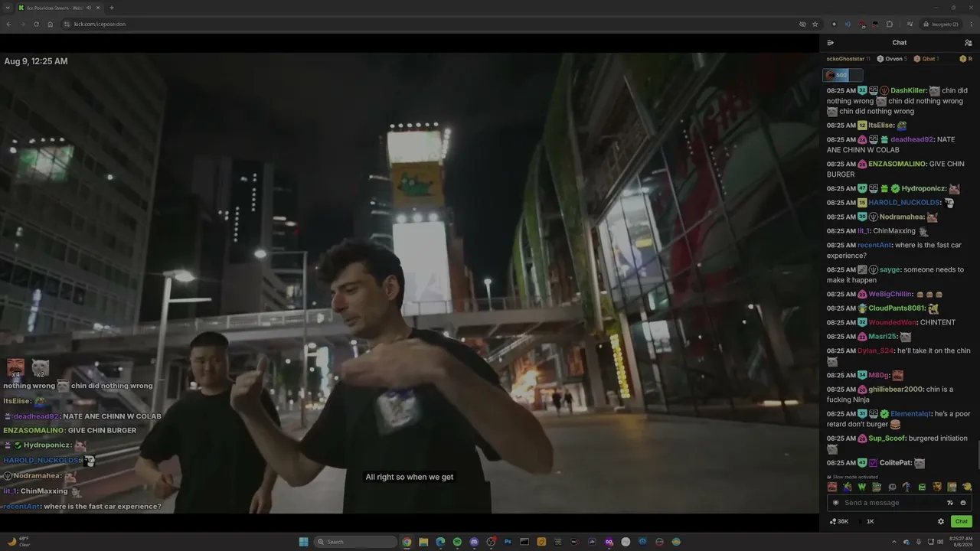The width and height of the screenshot is (980, 551).
Task: Open the Chrome taskbar icon
Action: click(407, 542)
